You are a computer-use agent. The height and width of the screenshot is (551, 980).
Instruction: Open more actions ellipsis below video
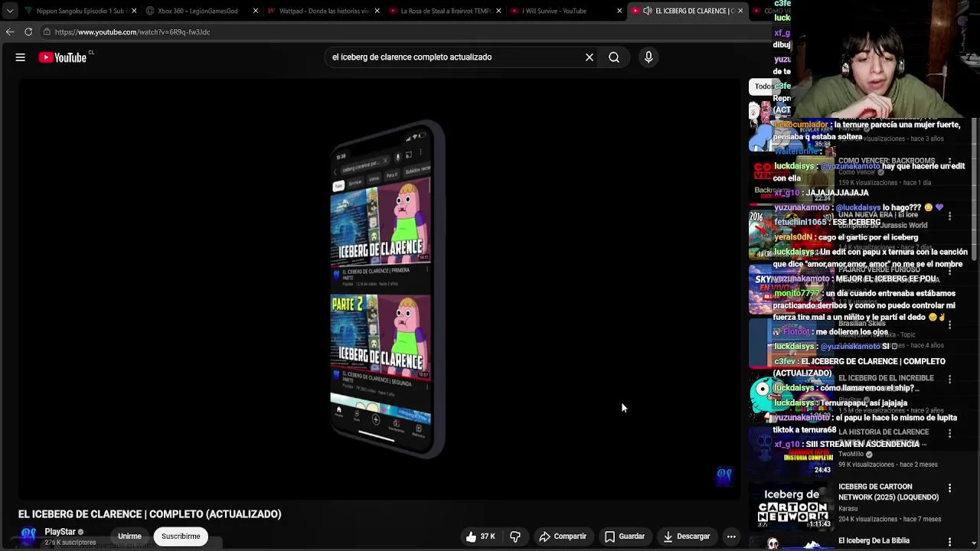click(x=731, y=536)
